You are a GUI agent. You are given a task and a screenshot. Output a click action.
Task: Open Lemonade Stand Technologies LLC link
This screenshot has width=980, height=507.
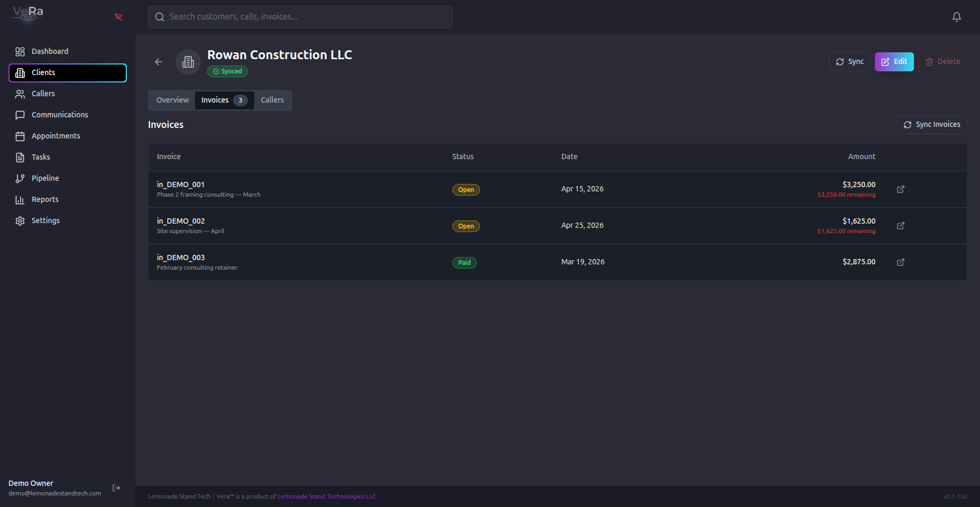click(327, 496)
